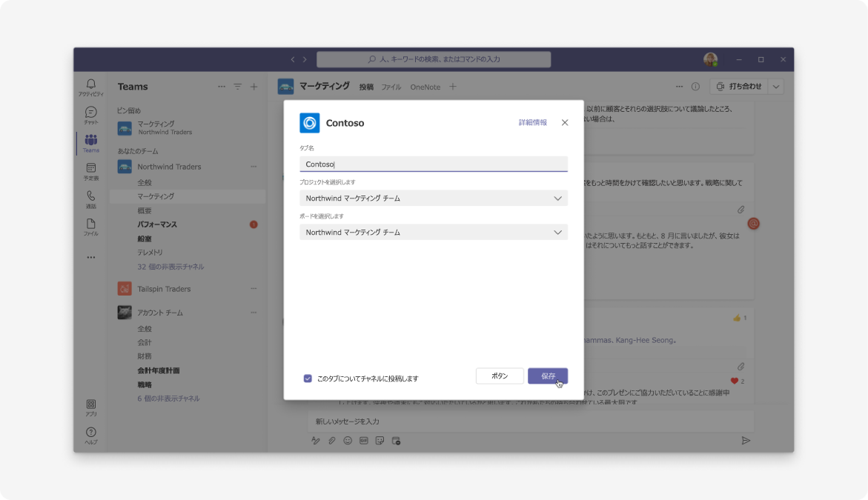Open user profile avatar

tap(711, 59)
